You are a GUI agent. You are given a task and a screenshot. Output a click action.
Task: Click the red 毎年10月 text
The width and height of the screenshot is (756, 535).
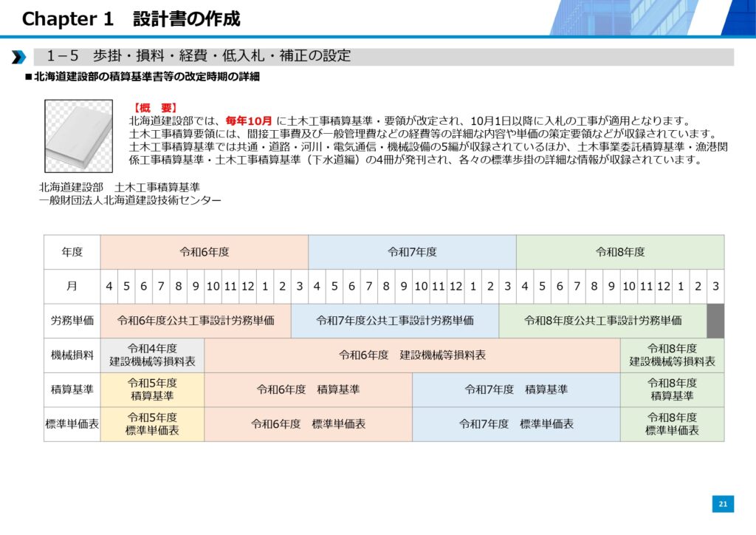coord(249,121)
